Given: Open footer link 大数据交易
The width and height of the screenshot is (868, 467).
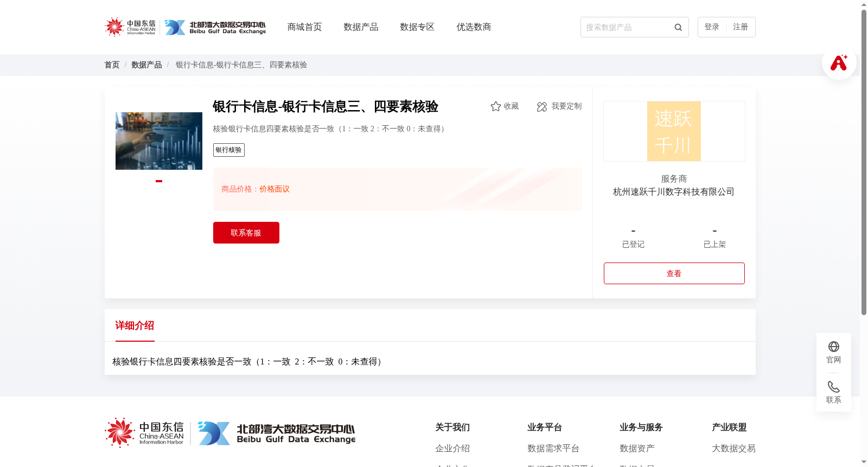Looking at the screenshot, I should [x=733, y=449].
